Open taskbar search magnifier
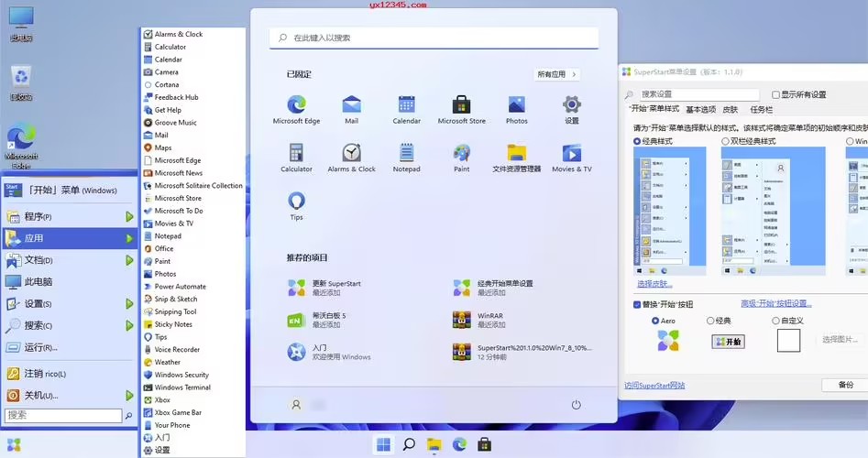Image resolution: width=868 pixels, height=458 pixels. tap(409, 444)
